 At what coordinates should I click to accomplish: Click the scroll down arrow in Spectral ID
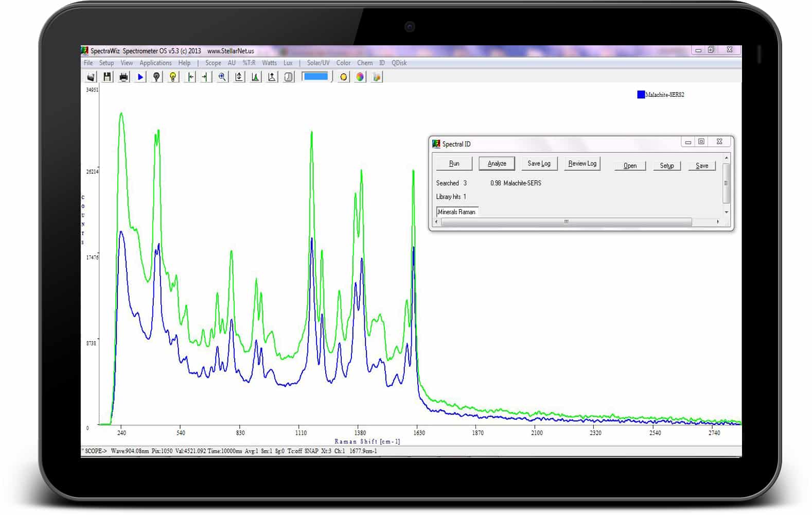[727, 212]
